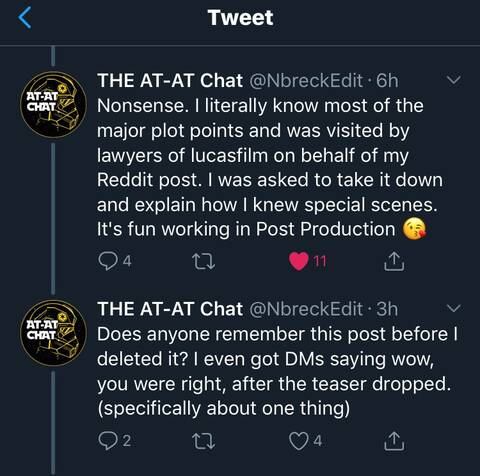Share the 6h Post Production tweet

tap(394, 261)
